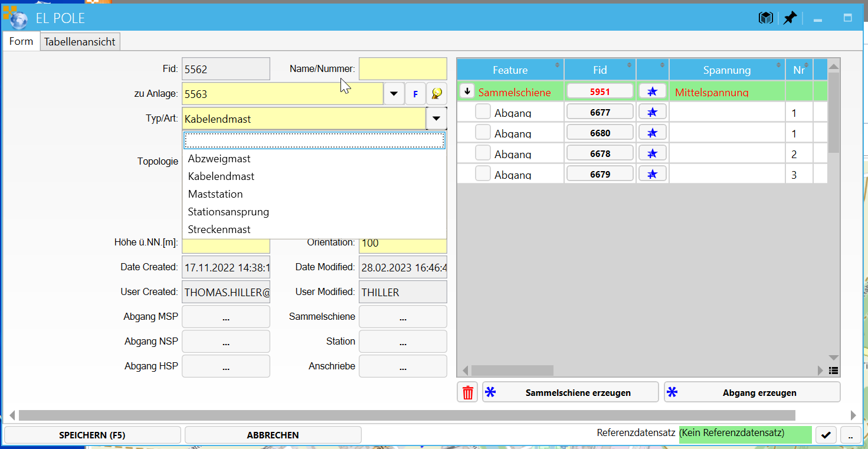
Task: Select Streckenmast from Typ/Art list
Action: (315, 230)
